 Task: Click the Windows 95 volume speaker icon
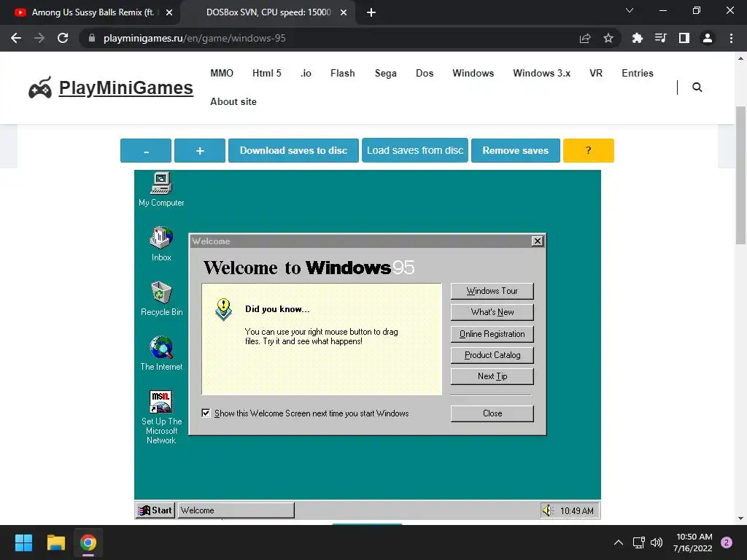click(547, 510)
